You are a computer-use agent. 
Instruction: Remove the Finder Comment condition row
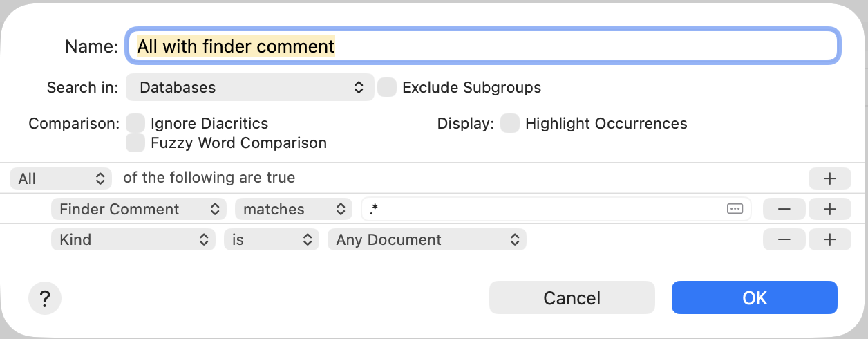point(784,209)
